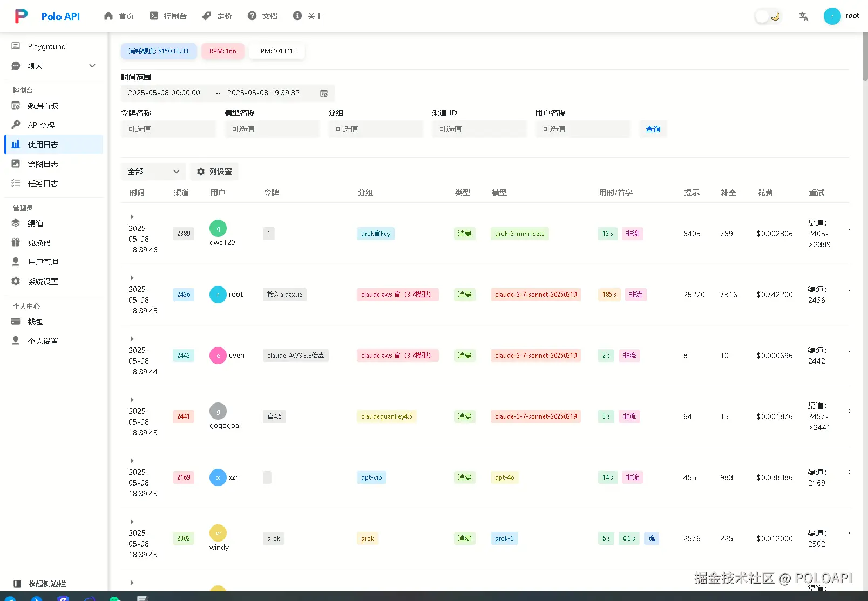
Task: Expand the 18:39:44 log row
Action: coord(132,339)
